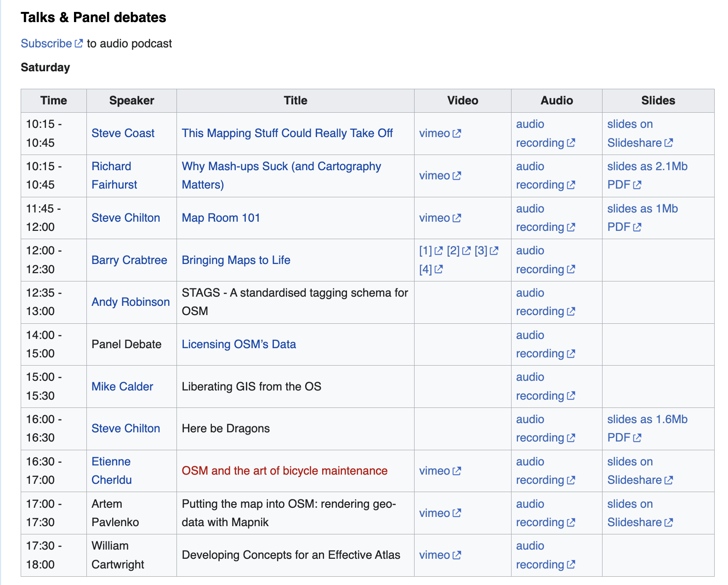Open red link 'OSM and the art of bicycle maintenance'

(x=284, y=471)
